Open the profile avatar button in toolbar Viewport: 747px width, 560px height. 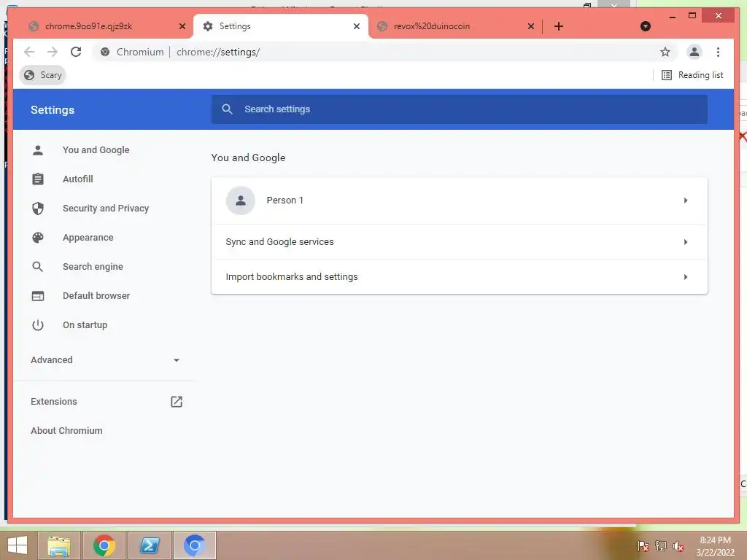pos(694,52)
